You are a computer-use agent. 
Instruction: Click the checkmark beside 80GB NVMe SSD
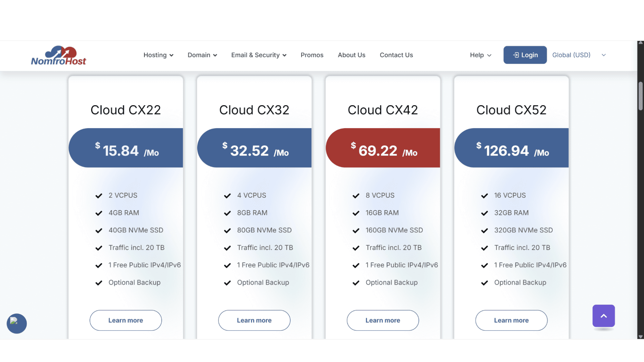[227, 230]
